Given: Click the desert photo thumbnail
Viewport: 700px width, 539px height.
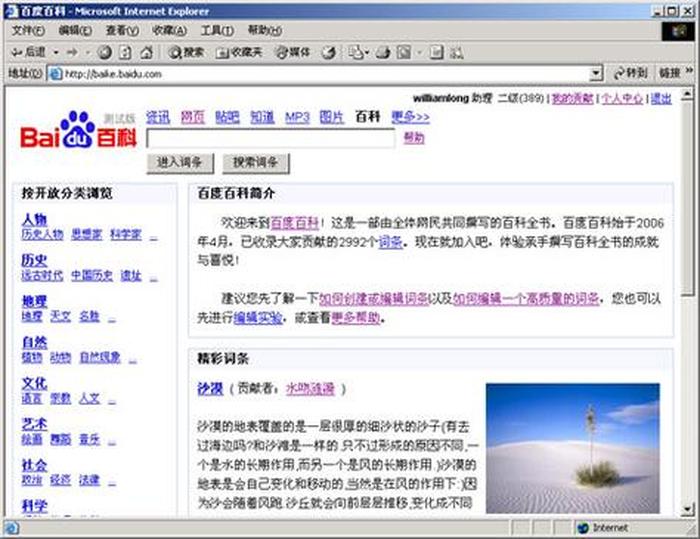Looking at the screenshot, I should [573, 448].
